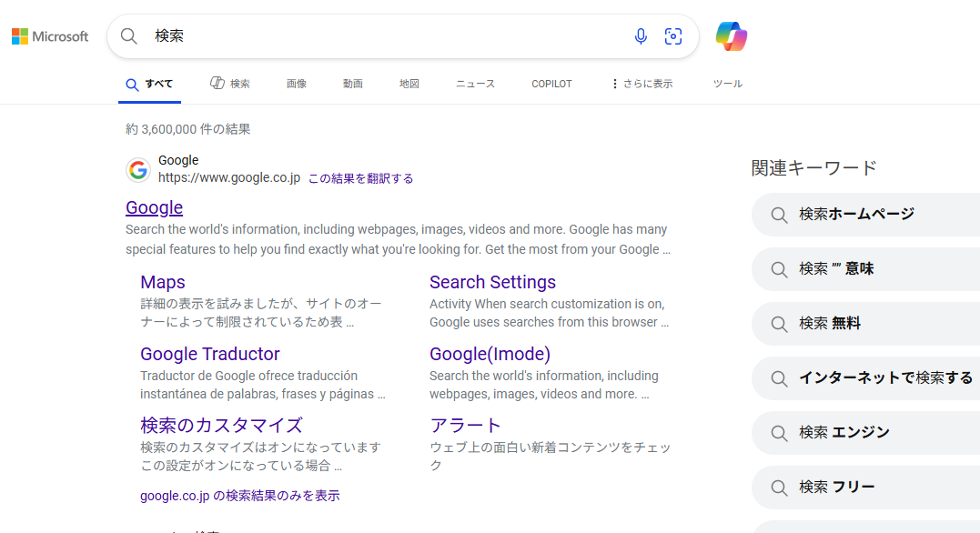Image resolution: width=980 pixels, height=533 pixels.
Task: Switch to the すべて tab
Action: point(149,85)
